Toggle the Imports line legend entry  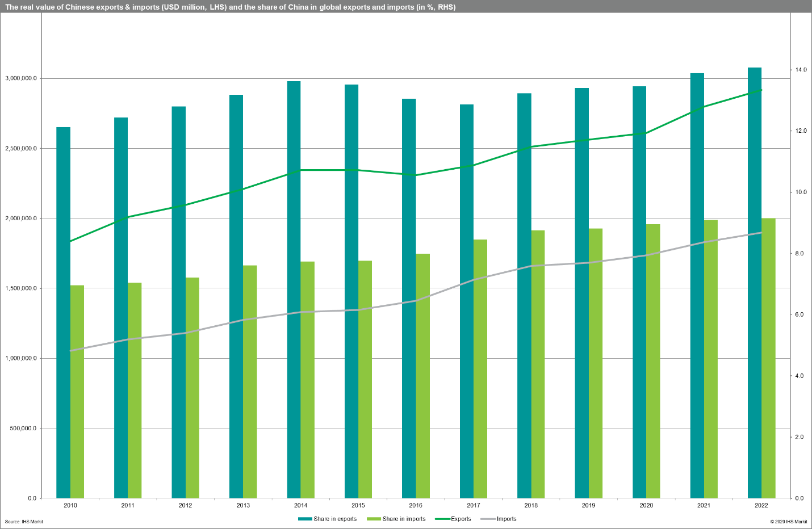click(x=499, y=519)
